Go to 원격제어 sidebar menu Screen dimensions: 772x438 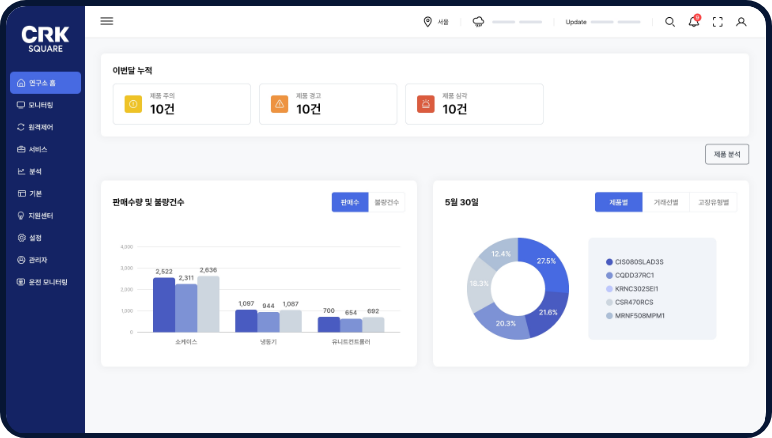pos(42,127)
